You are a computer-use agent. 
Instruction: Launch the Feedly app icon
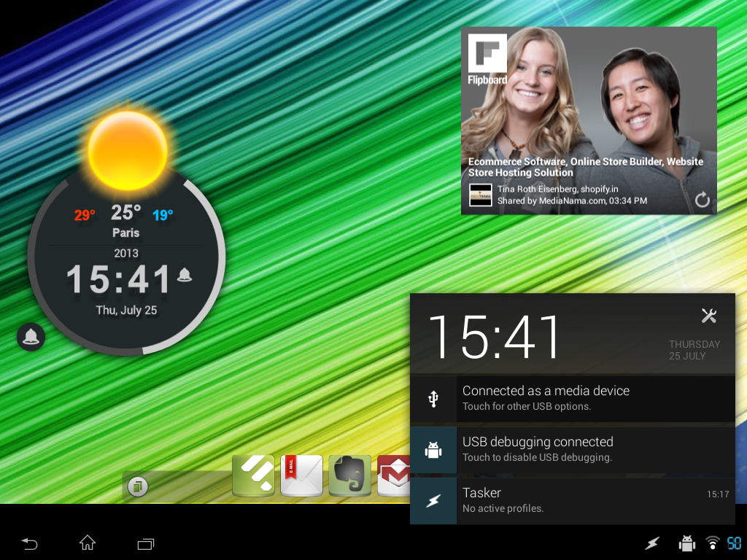(253, 475)
